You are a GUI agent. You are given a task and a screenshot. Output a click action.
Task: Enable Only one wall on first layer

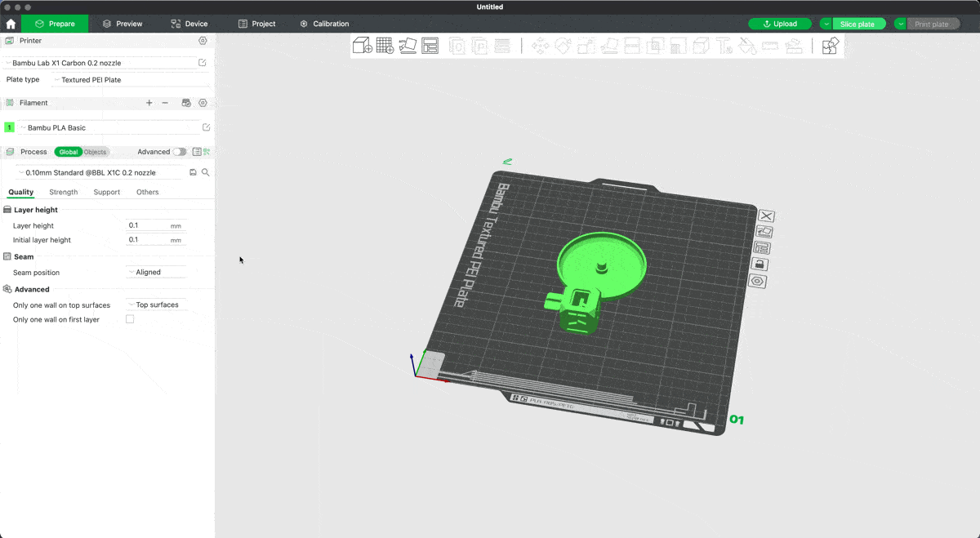coord(130,319)
